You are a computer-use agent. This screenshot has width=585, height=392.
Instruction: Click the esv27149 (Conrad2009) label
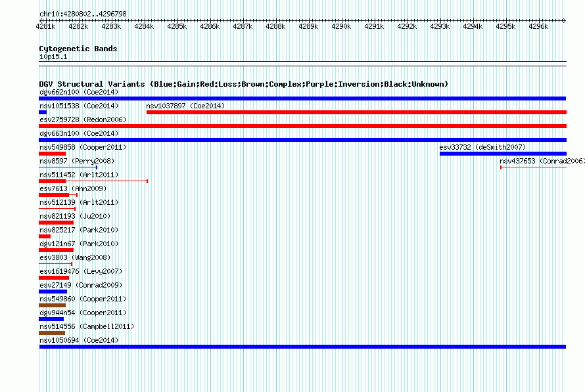tap(81, 285)
